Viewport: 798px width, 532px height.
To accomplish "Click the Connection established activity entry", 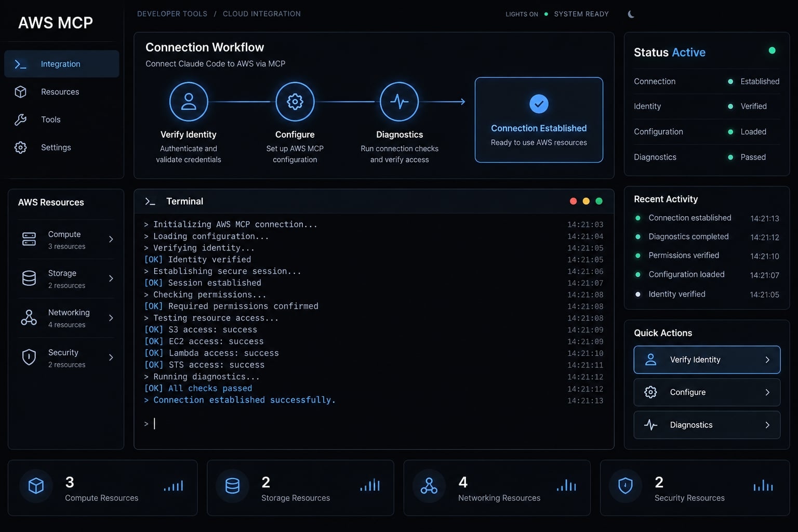I will (707, 218).
